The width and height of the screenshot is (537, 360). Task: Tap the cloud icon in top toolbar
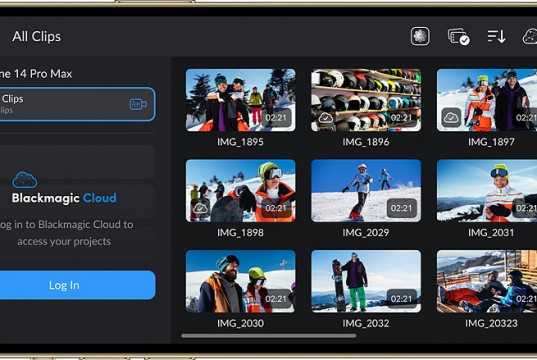(x=529, y=36)
